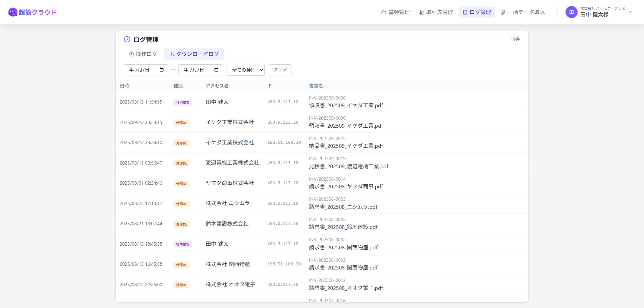Click the 19件 record count
644x308 pixels.
[515, 39]
